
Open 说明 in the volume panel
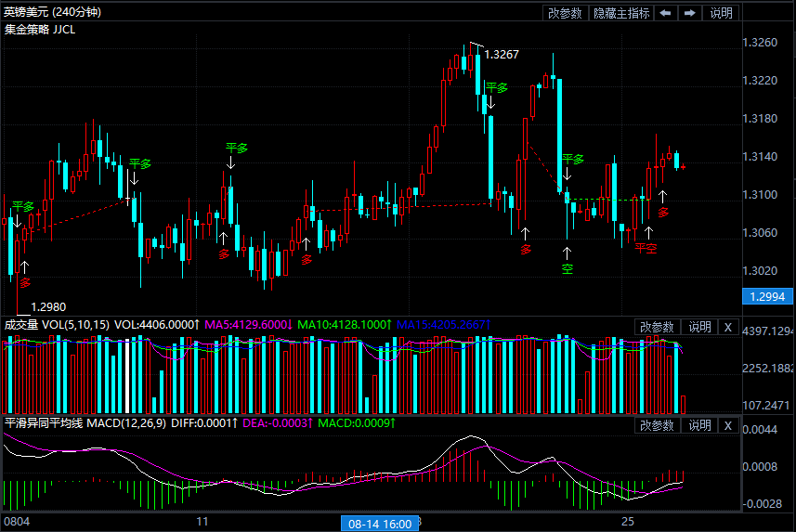coord(699,327)
